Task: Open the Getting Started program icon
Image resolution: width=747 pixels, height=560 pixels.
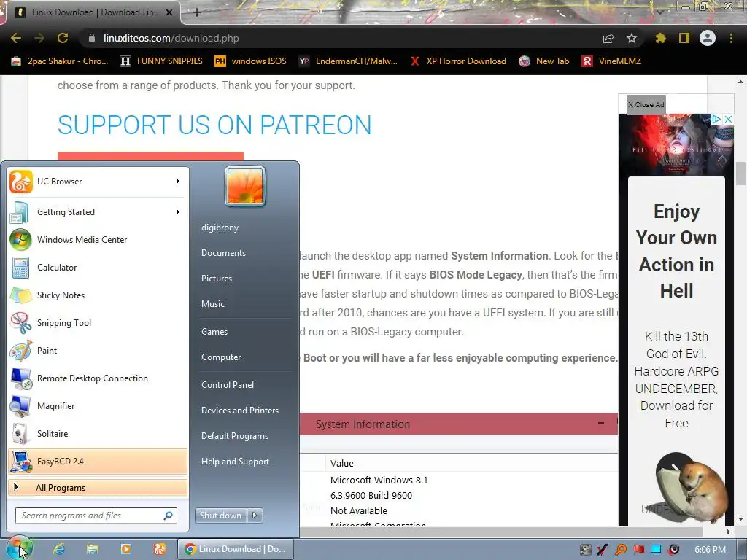Action: coord(20,212)
